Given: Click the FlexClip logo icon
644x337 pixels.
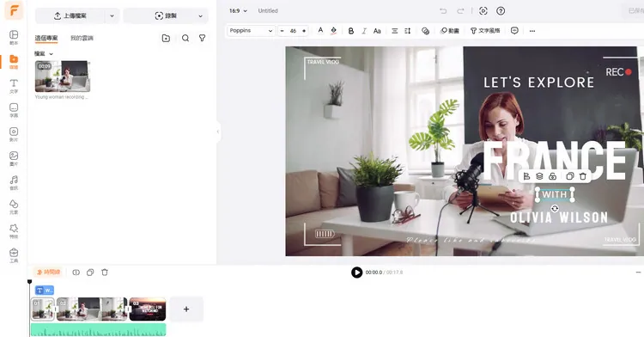Looking at the screenshot, I should pyautogui.click(x=14, y=10).
